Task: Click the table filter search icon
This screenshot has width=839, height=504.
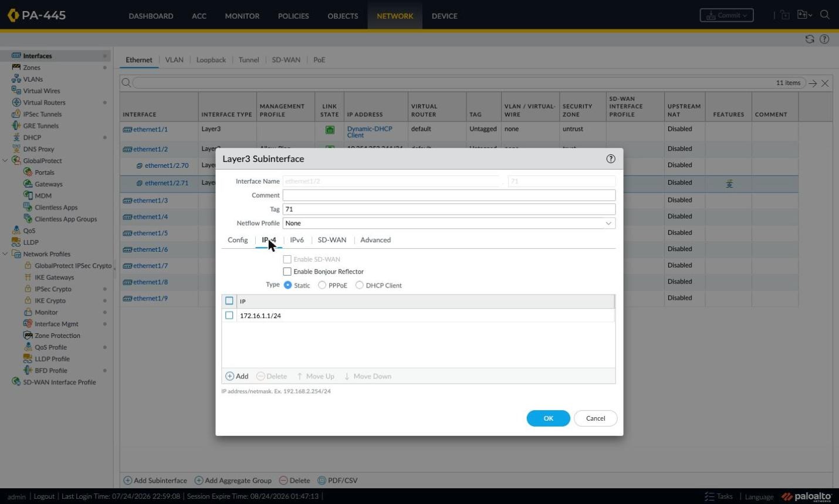Action: coord(126,83)
